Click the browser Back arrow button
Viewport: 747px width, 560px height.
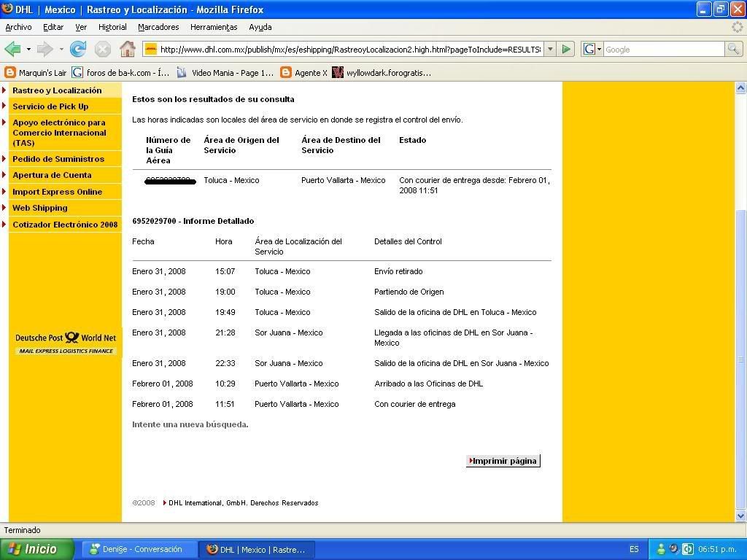point(12,49)
